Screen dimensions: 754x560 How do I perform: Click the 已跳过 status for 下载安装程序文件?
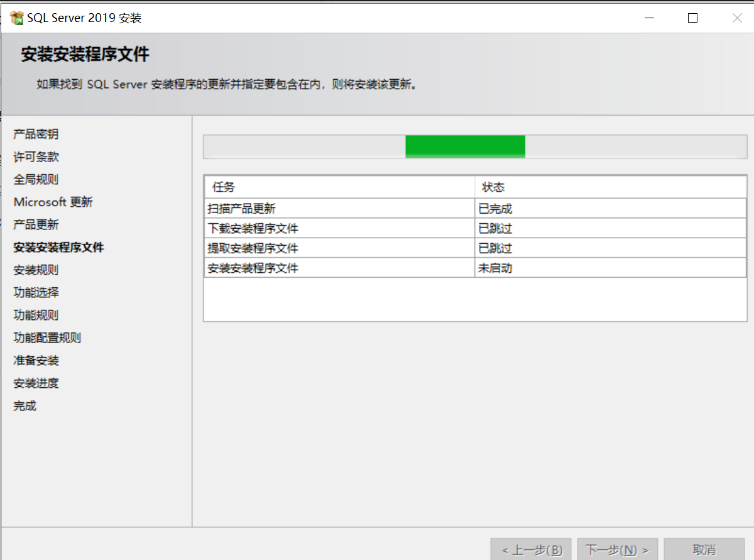pyautogui.click(x=610, y=228)
